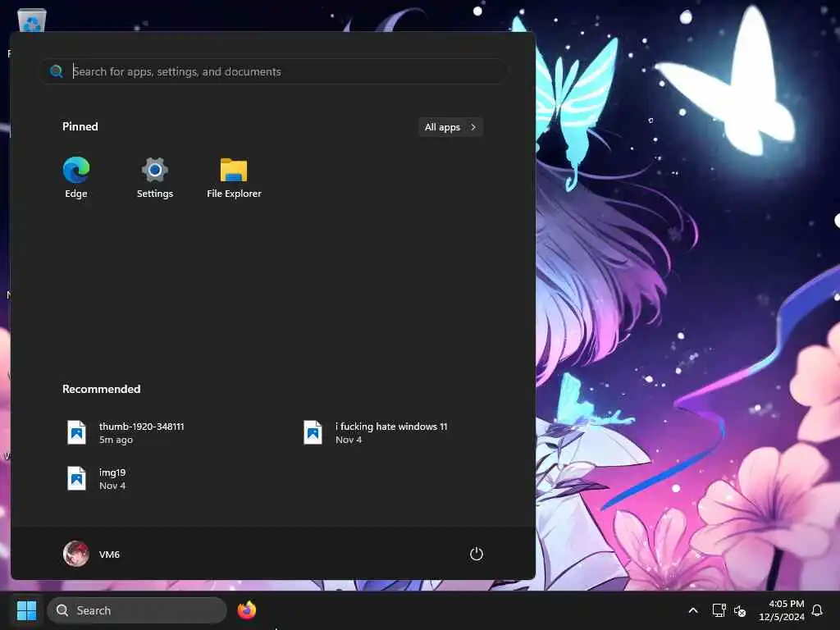840x630 pixels.
Task: Open the network status tray icon
Action: coord(719,610)
